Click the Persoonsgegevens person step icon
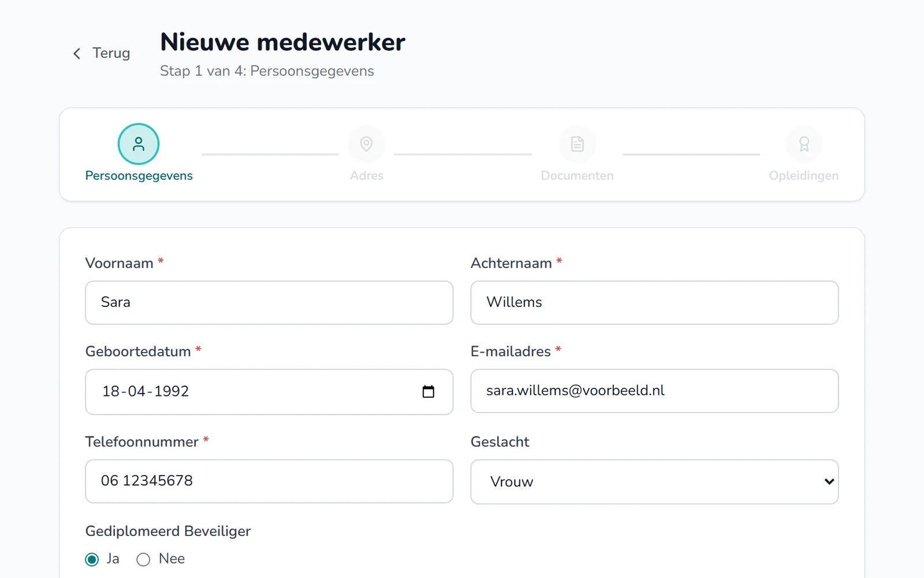This screenshot has width=924, height=578. pos(139,144)
